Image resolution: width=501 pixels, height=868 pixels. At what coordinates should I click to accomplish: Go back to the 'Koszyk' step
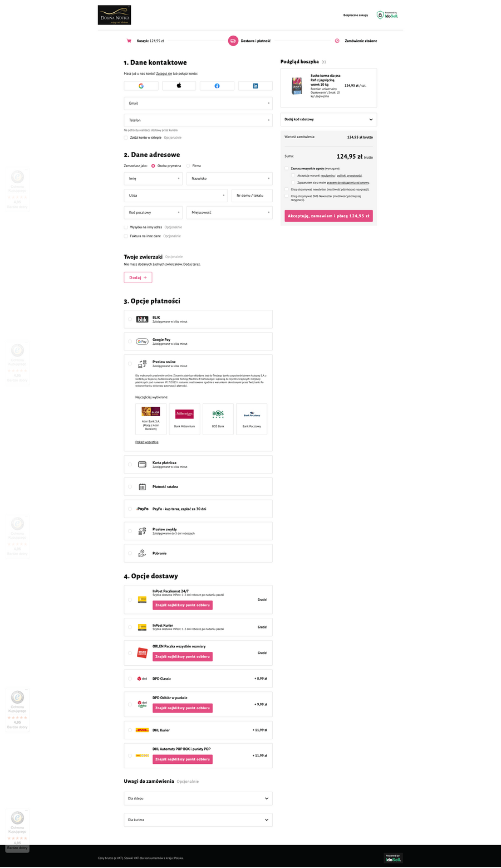[145, 41]
